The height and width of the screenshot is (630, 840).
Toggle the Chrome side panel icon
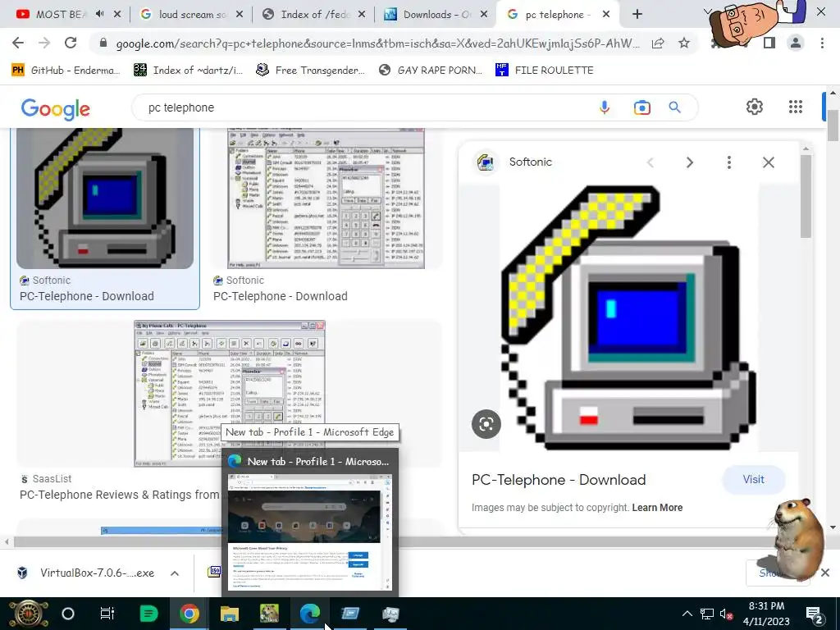coord(769,43)
